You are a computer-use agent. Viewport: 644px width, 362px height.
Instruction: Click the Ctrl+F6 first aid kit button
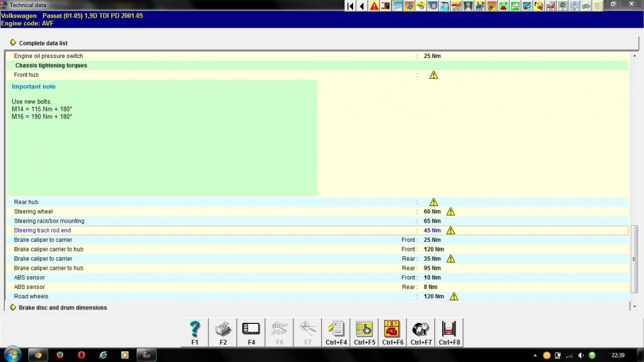pyautogui.click(x=392, y=332)
